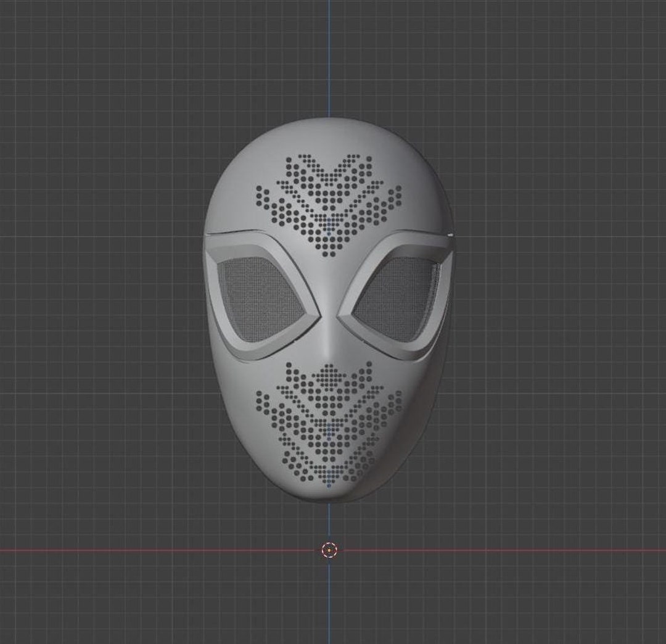Click the left eye mesh insert
This screenshot has height=644, width=666.
coord(259,296)
